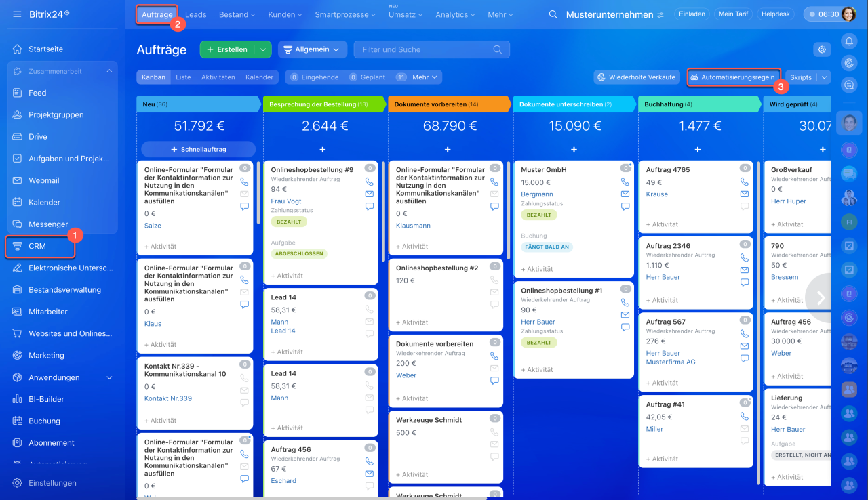
Task: Open Feed in the sidebar
Action: click(37, 93)
